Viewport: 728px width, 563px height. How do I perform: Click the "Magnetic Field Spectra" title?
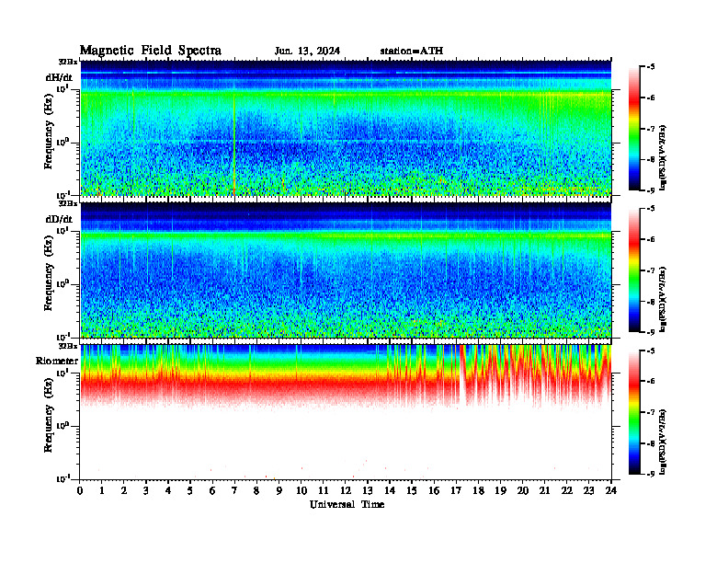[x=151, y=51]
